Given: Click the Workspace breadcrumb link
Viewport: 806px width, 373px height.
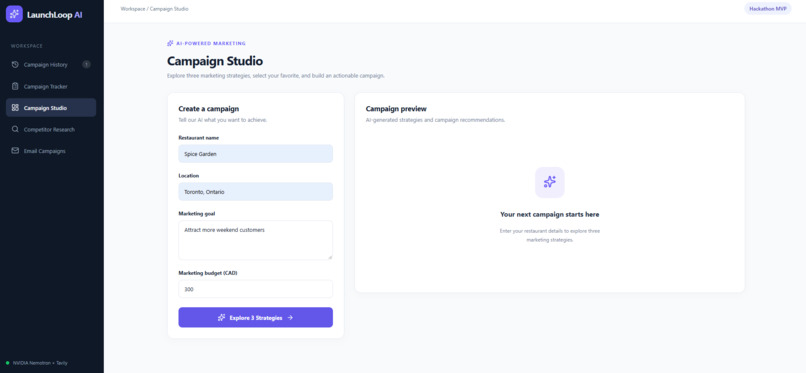Looking at the screenshot, I should 133,9.
